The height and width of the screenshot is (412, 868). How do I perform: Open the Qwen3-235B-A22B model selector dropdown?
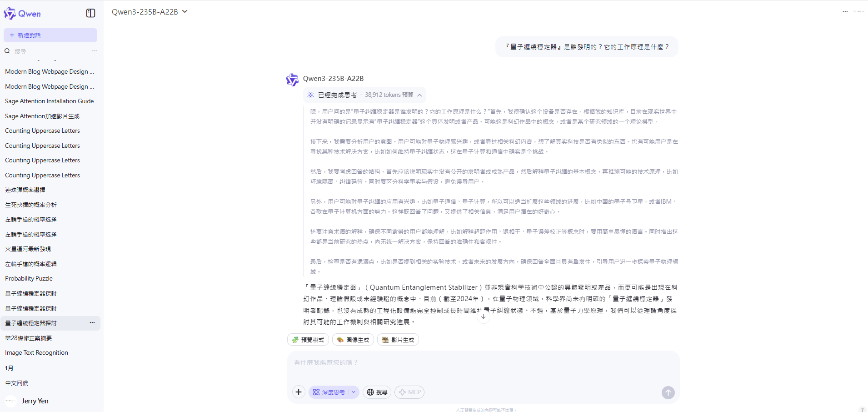click(x=150, y=12)
